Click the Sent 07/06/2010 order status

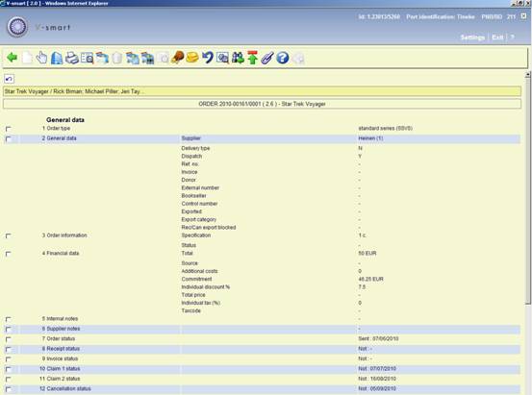(x=378, y=338)
